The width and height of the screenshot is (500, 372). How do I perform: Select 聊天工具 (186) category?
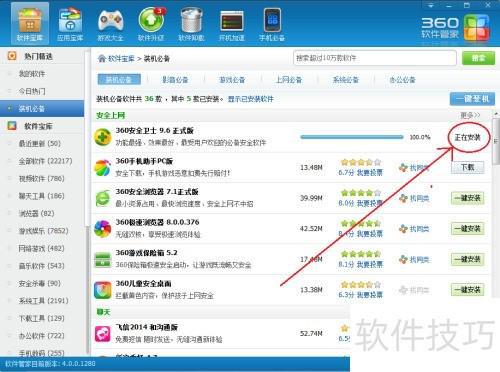(x=42, y=196)
